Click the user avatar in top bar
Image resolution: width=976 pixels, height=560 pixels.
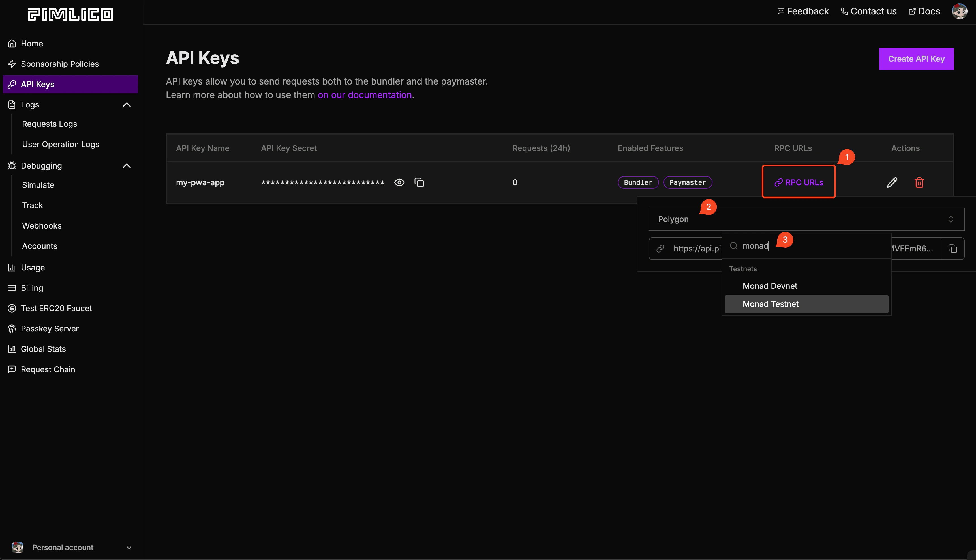[959, 11]
